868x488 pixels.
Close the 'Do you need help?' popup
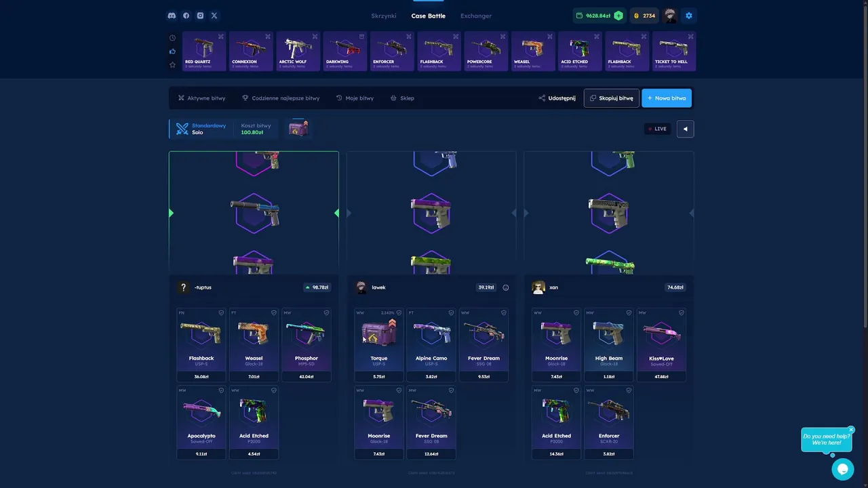point(851,430)
